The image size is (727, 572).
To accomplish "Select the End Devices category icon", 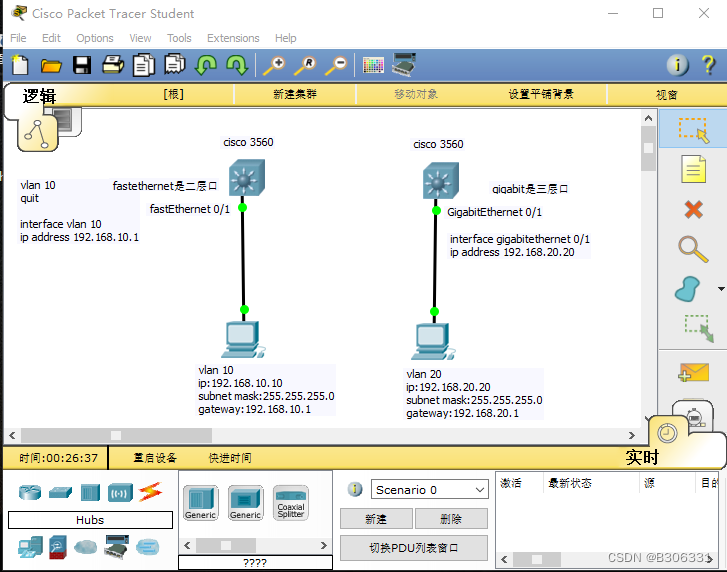I will (31, 547).
